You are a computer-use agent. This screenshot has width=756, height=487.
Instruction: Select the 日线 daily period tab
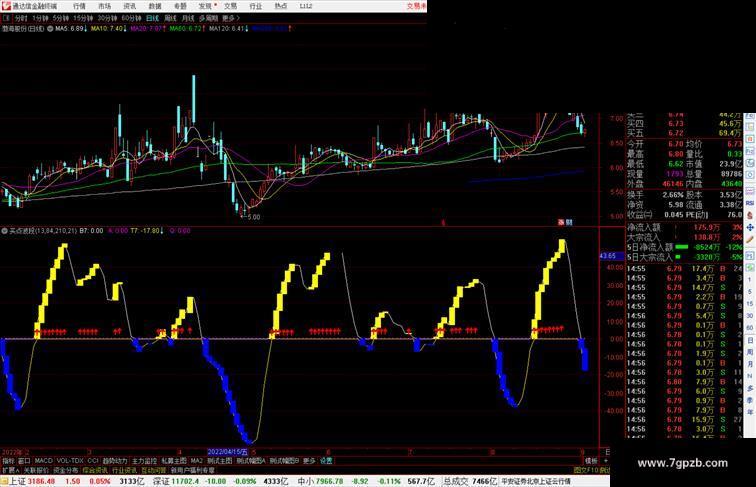pos(152,18)
